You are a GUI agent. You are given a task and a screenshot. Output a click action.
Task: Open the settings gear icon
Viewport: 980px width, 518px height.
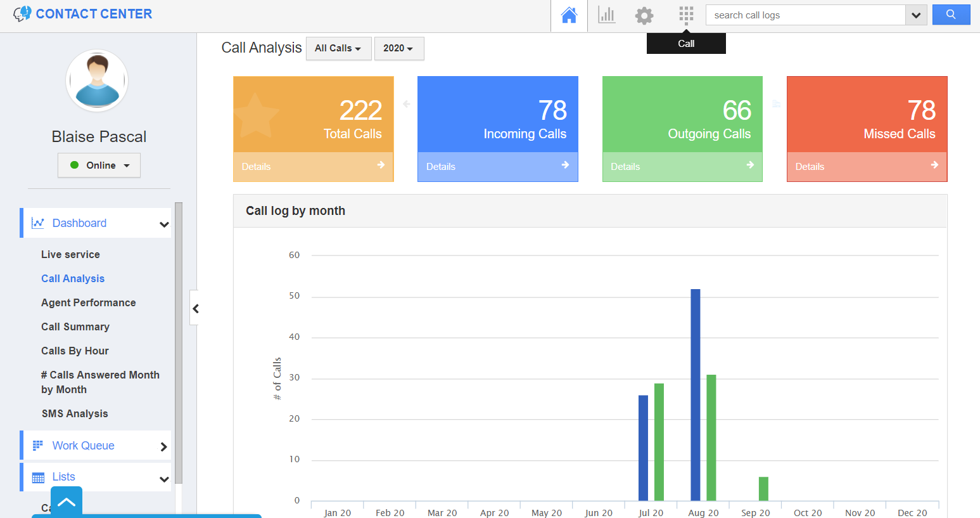click(x=644, y=15)
